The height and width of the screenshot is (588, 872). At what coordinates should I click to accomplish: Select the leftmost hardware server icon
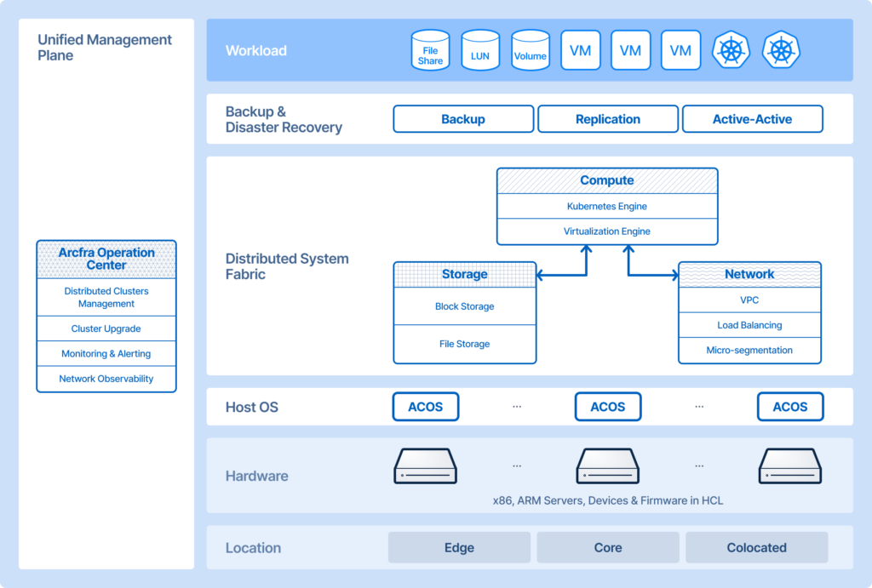click(x=426, y=466)
